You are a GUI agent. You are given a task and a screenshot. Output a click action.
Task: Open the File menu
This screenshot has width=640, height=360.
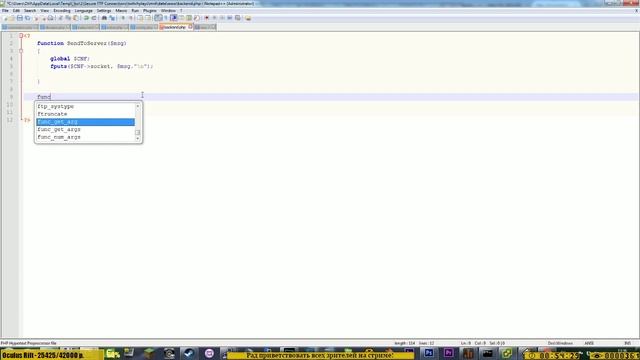click(x=5, y=11)
